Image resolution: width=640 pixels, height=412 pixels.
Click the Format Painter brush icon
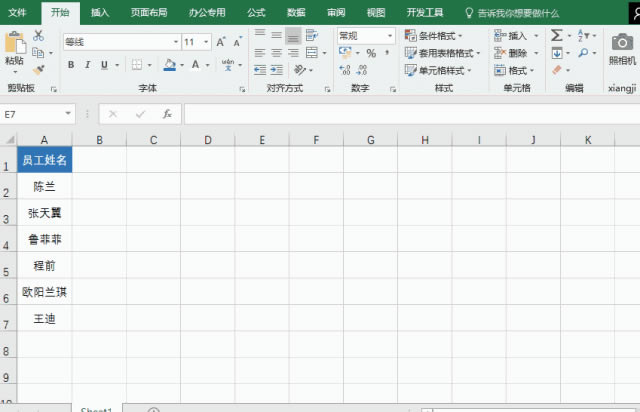point(38,70)
